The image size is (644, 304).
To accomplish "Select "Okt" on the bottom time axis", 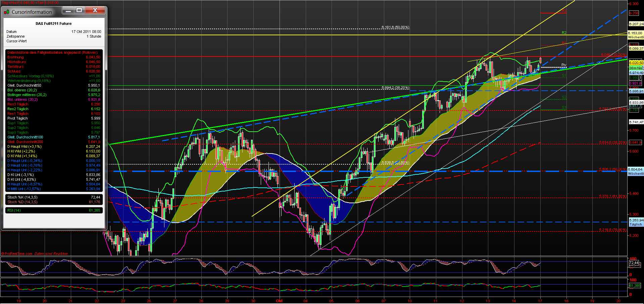I will click(x=280, y=301).
